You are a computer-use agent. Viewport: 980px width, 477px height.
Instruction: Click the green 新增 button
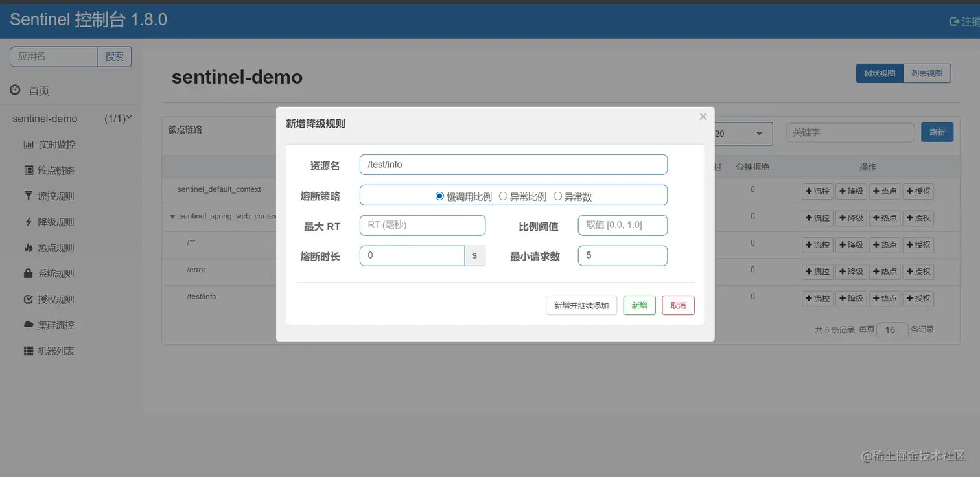[639, 305]
